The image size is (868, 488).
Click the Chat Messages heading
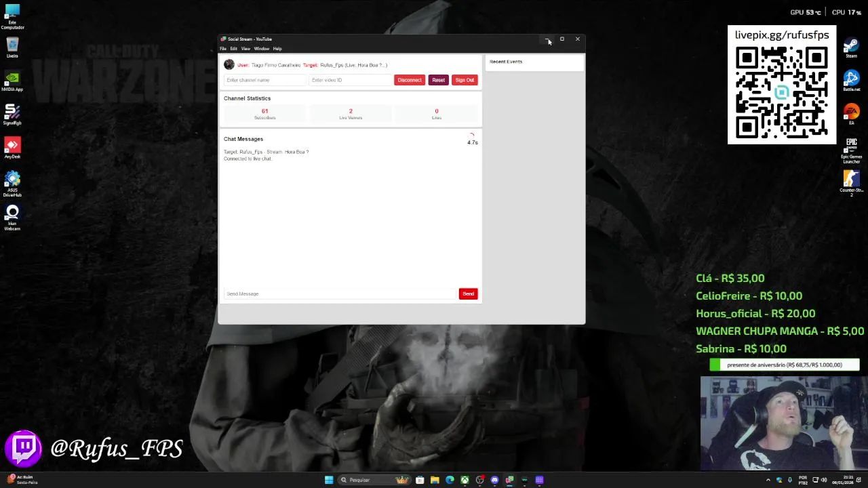pyautogui.click(x=243, y=139)
